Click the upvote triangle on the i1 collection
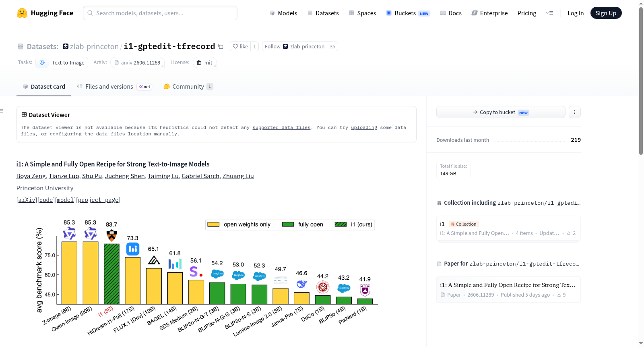 click(x=569, y=233)
